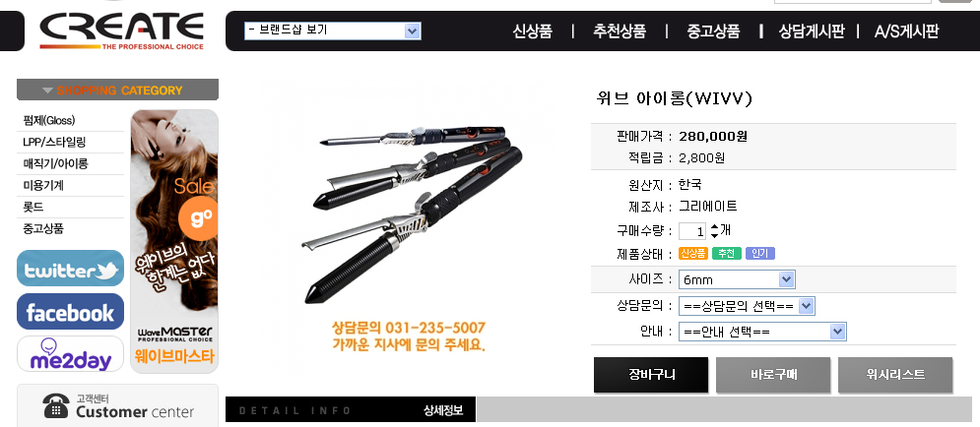Click the 구매수량 quantity input field
The image size is (980, 427).
[x=691, y=231]
